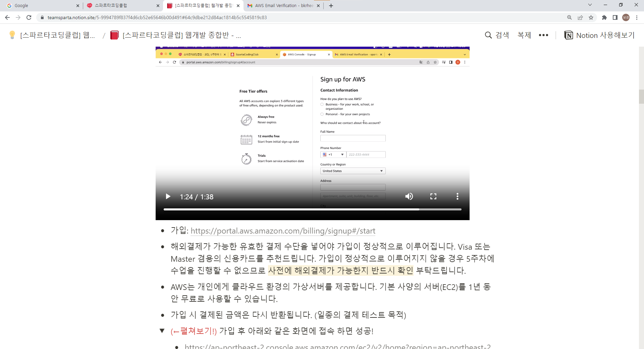
Task: Click the Sign up for AWS heading
Action: (x=343, y=79)
